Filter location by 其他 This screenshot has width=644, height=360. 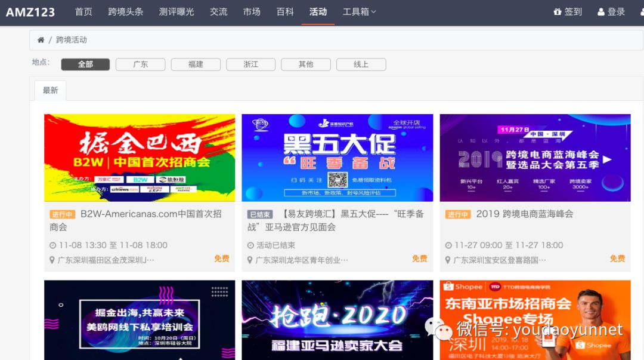click(x=306, y=64)
